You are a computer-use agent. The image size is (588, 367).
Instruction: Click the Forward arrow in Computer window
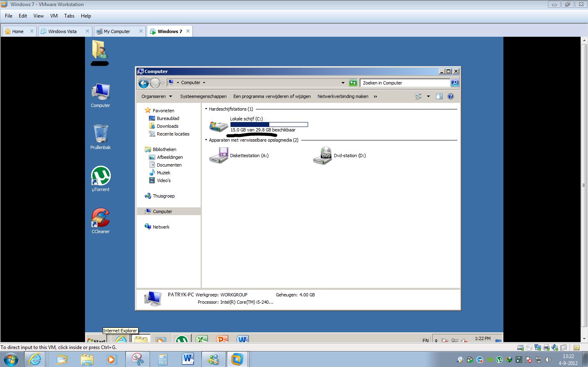155,83
